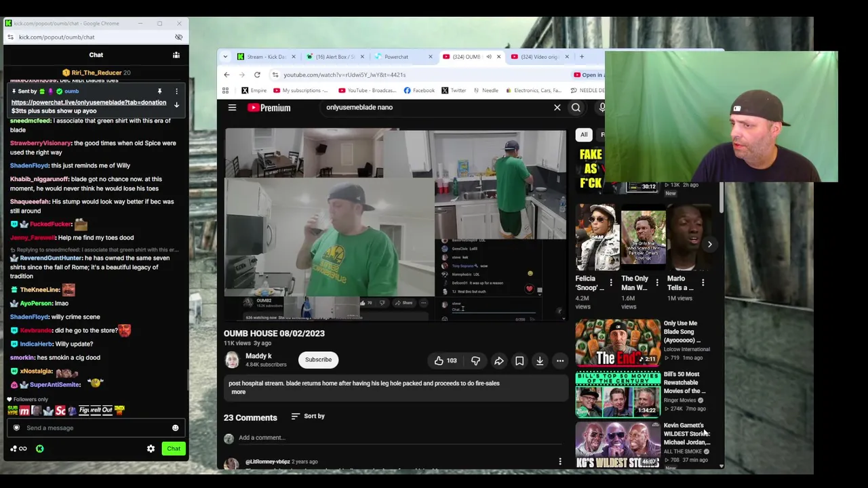Reload the YouTube page
The height and width of the screenshot is (488, 868).
coord(257,75)
